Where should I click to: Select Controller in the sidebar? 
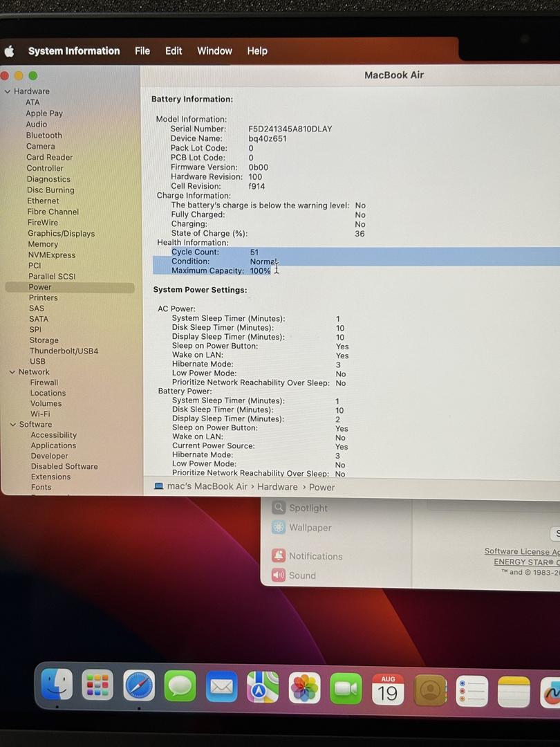click(45, 168)
